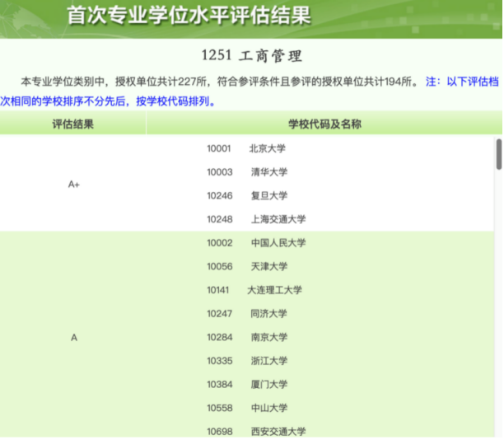Image resolution: width=504 pixels, height=440 pixels.
Task: Click the 学校代码及名称 column header
Action: pyautogui.click(x=324, y=124)
